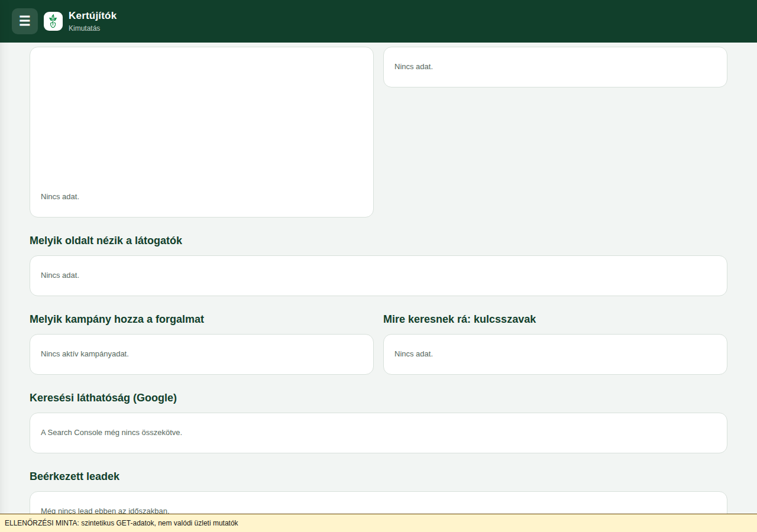Click 'Nincs adat.' under látogatók heading

60,275
